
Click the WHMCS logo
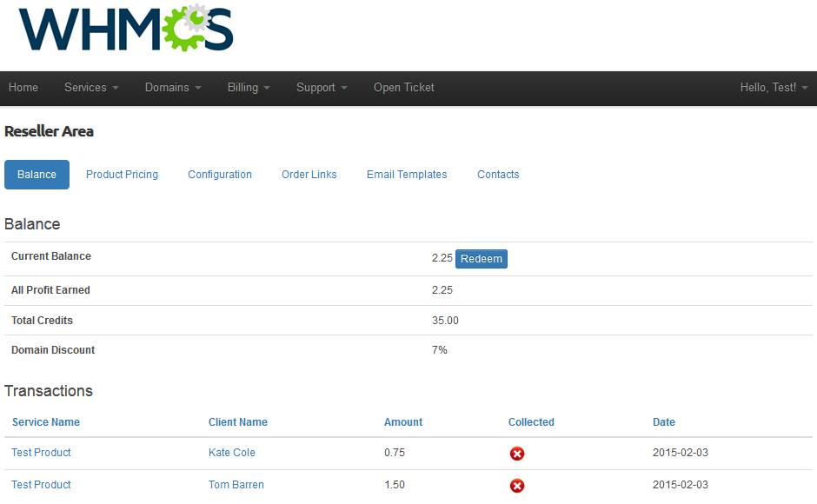tap(125, 28)
